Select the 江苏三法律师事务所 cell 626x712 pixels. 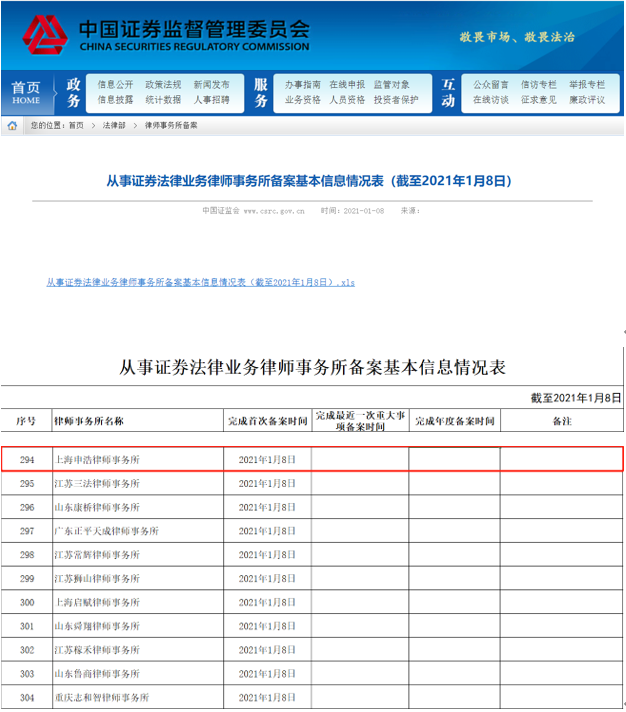click(x=138, y=484)
